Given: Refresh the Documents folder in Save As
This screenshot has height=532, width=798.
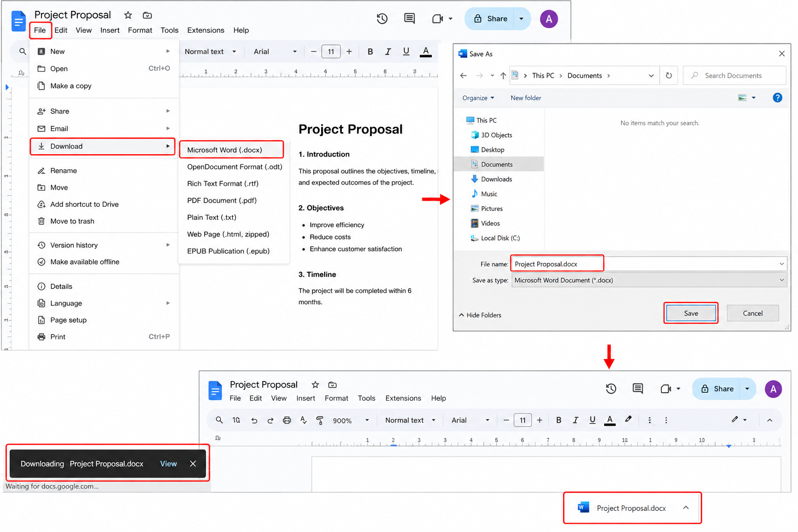Looking at the screenshot, I should click(x=669, y=75).
